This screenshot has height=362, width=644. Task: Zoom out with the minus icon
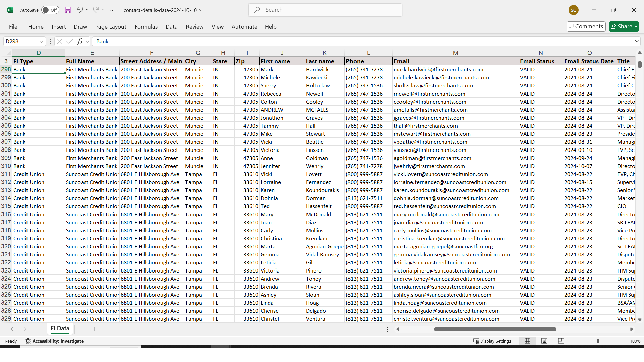point(573,341)
